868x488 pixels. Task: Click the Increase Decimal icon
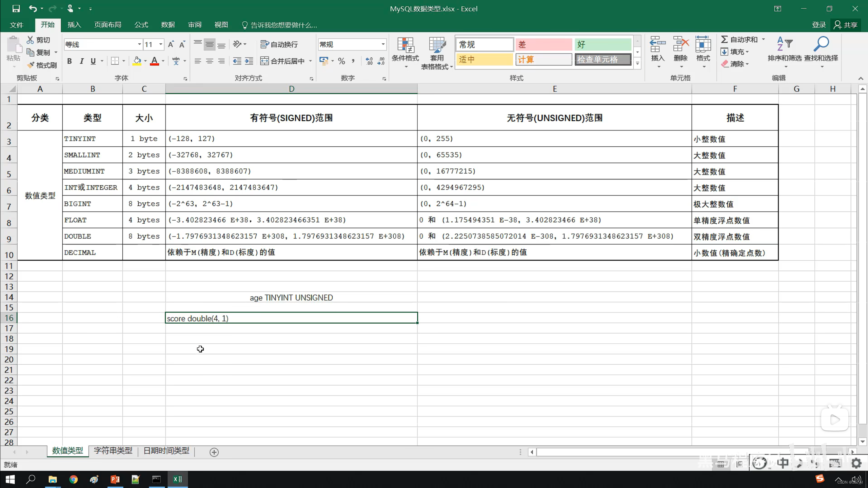(369, 61)
